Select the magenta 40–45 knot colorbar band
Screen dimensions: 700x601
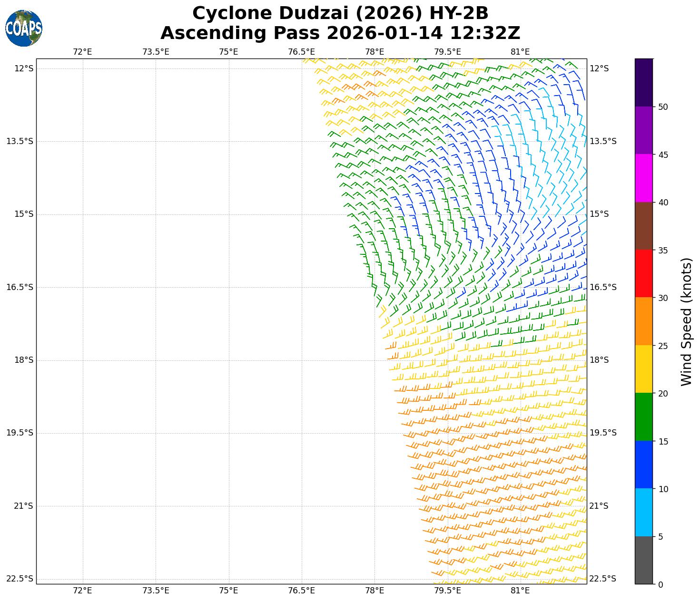tap(644, 178)
